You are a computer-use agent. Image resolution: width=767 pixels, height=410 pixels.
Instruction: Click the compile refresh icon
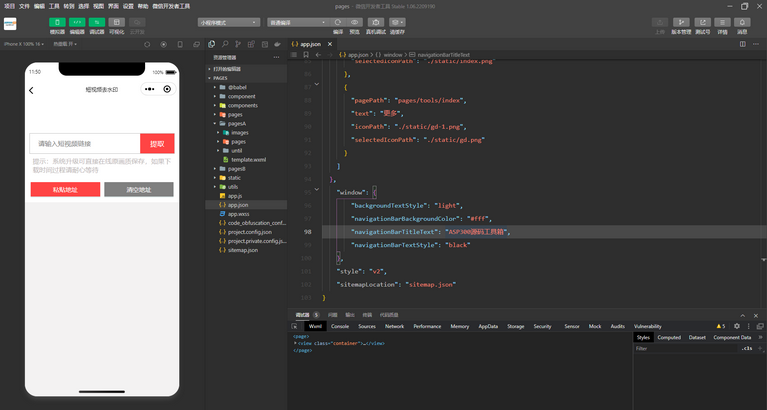(338, 21)
